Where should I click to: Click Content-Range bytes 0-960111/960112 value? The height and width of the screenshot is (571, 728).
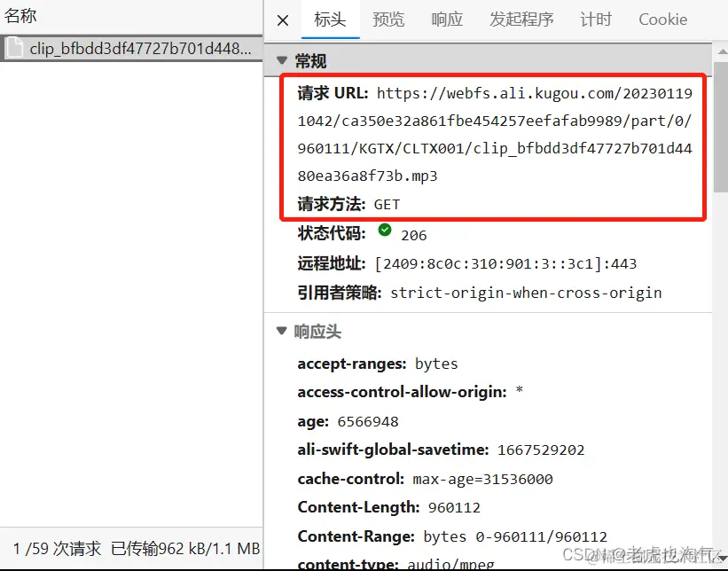[515, 536]
